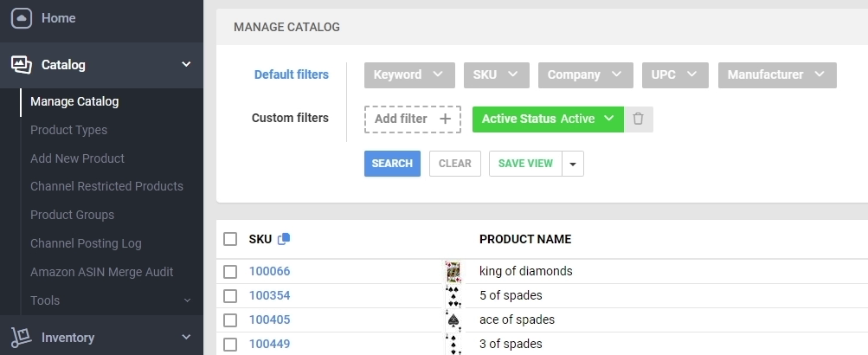Go to Channel Posting Log
The height and width of the screenshot is (355, 868).
pos(86,243)
